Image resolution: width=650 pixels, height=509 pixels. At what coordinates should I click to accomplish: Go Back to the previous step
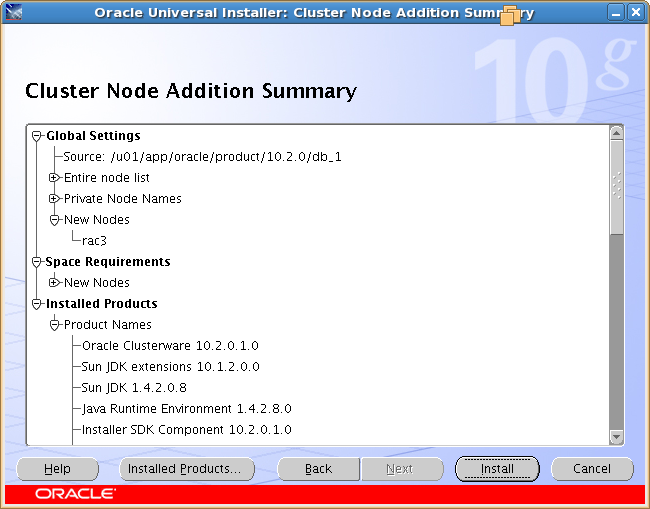pos(318,469)
